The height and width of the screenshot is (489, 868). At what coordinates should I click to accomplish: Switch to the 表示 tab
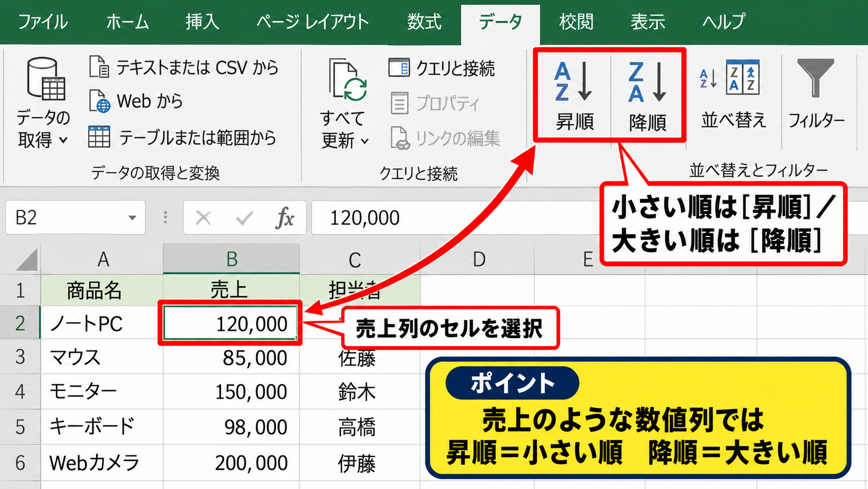648,22
